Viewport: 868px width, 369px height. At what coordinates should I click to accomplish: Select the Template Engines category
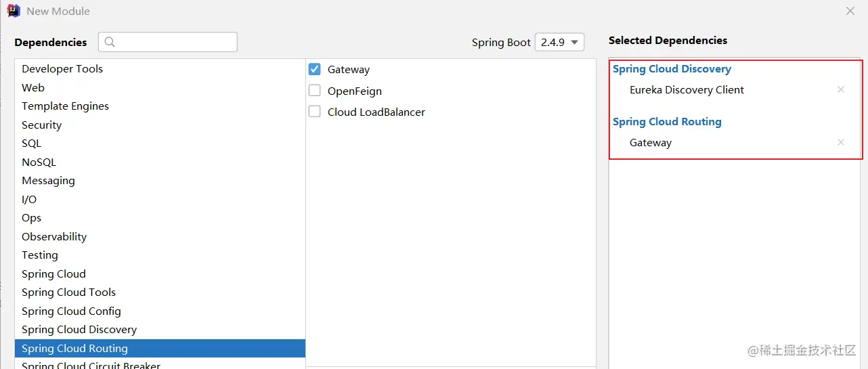[x=160, y=106]
